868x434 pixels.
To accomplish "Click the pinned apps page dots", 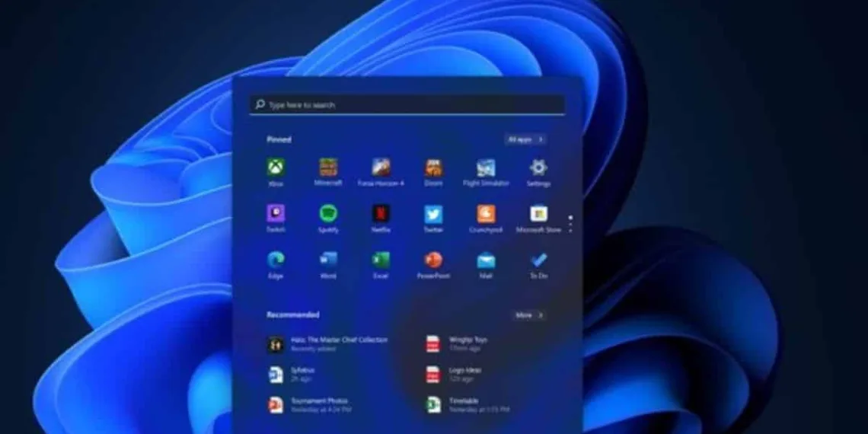I will pos(570,224).
